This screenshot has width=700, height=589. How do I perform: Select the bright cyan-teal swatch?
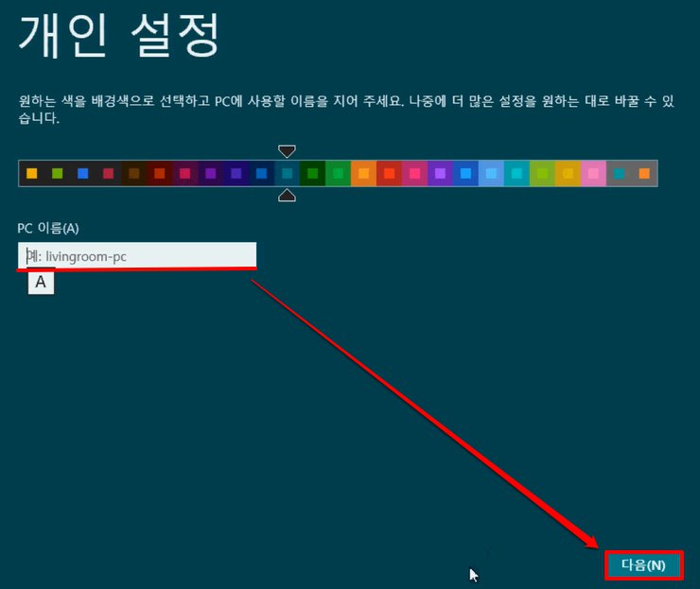(517, 173)
